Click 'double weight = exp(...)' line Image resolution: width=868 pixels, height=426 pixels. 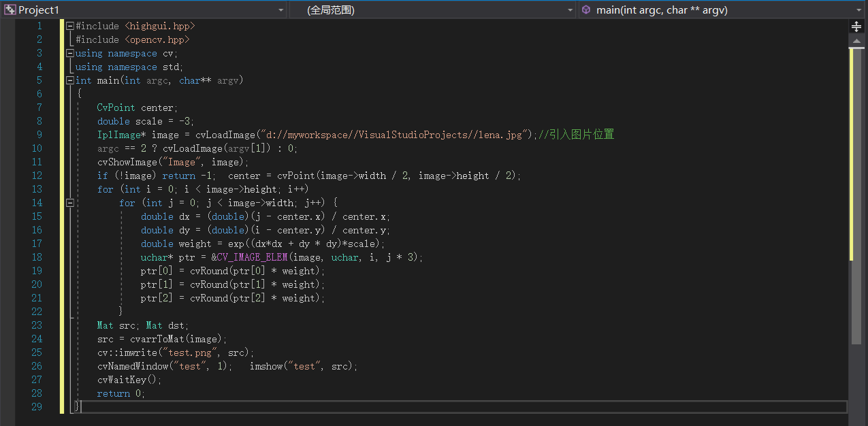pos(263,244)
